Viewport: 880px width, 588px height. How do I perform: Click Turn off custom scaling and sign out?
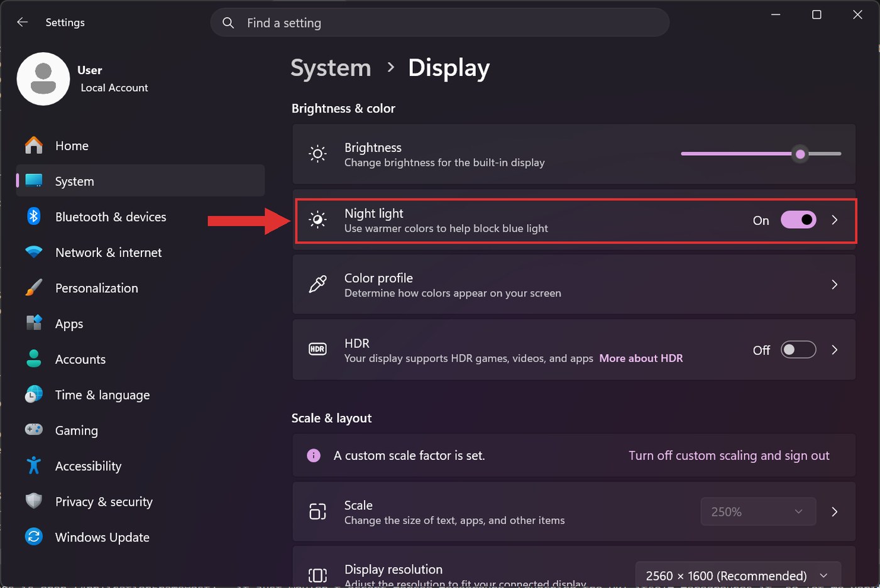coord(729,455)
